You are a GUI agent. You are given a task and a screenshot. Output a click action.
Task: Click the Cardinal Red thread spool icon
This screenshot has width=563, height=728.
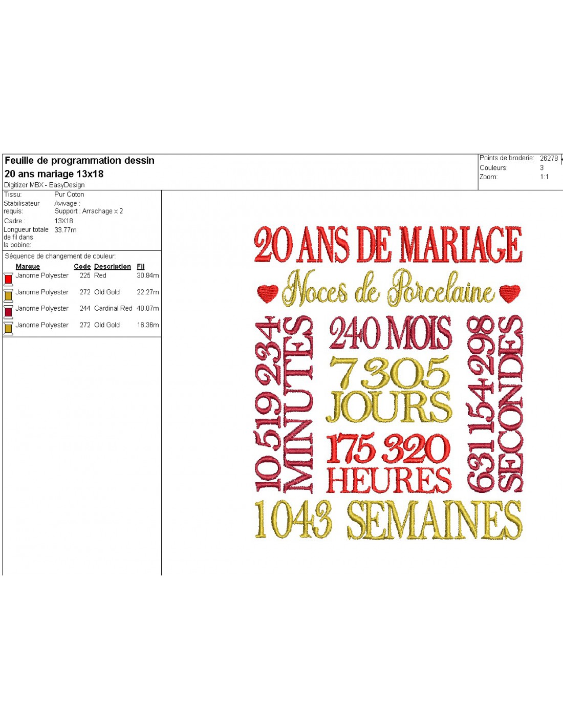click(8, 311)
